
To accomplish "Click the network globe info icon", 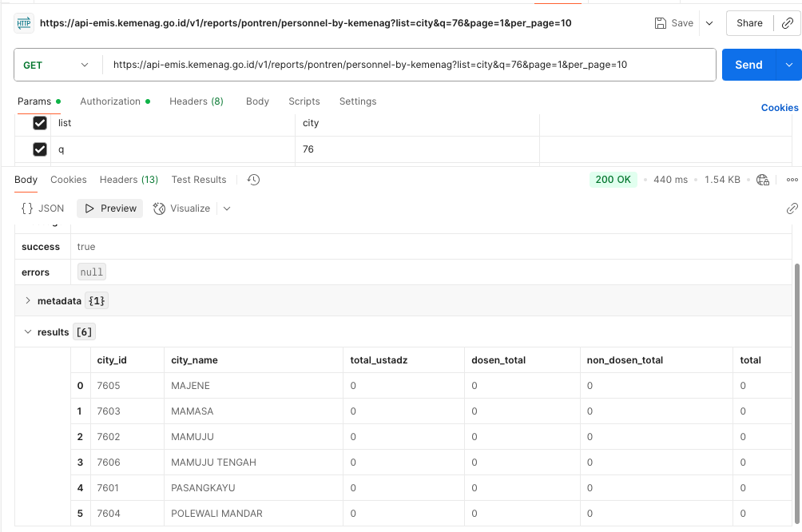I will 763,180.
